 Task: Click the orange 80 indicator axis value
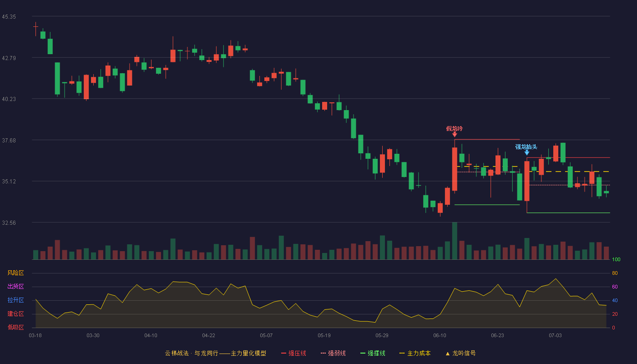coord(615,273)
